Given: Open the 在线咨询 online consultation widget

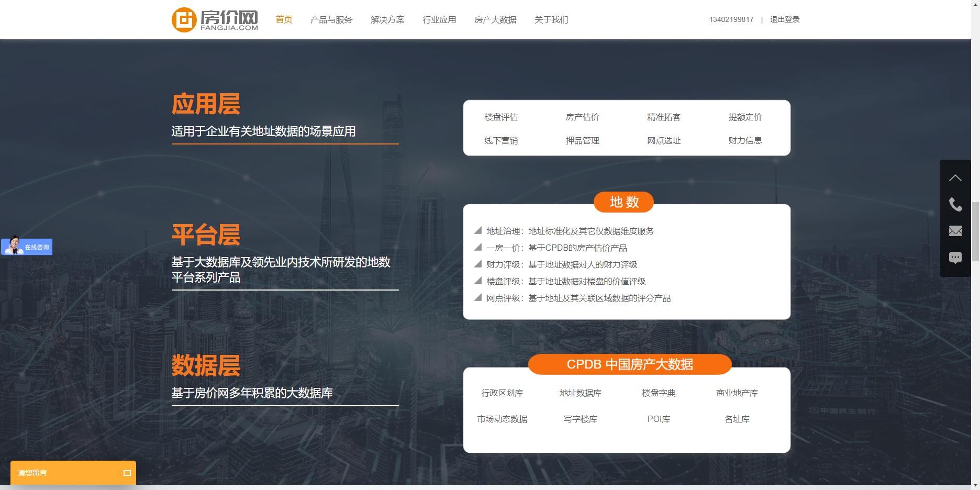Looking at the screenshot, I should tap(27, 247).
